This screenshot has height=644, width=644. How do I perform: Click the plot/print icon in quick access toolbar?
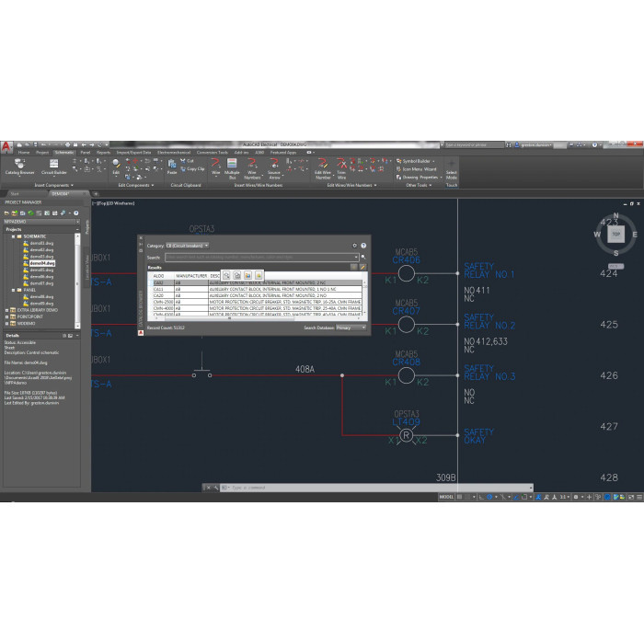click(x=67, y=145)
